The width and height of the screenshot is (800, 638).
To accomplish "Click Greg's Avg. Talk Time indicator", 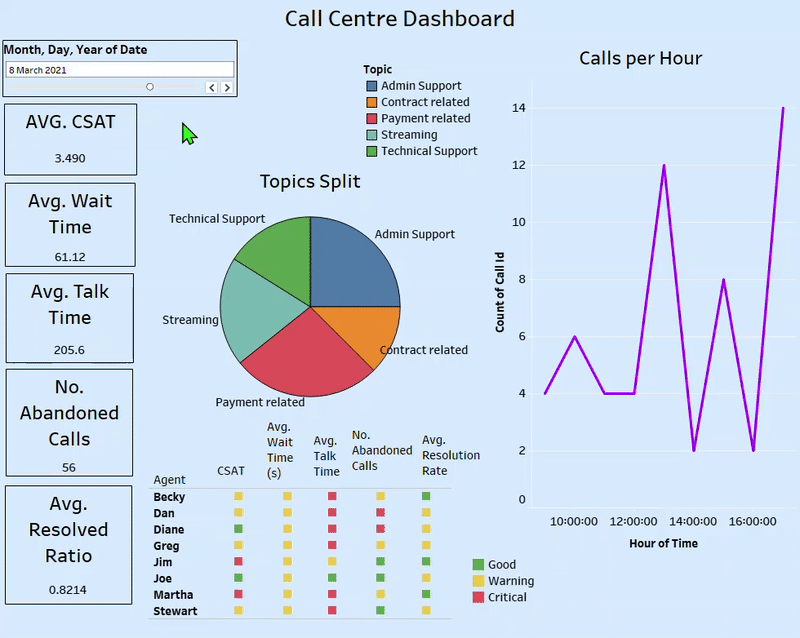I will coord(332,545).
